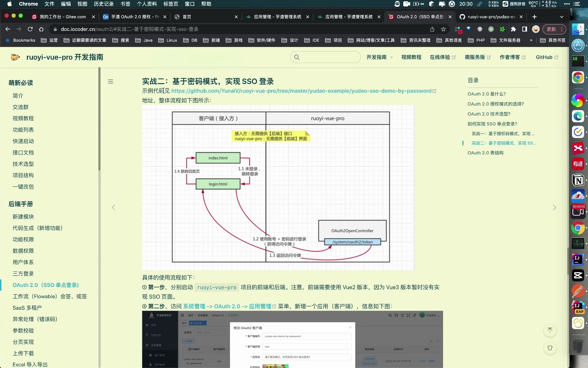
Task: Select 快速启动 in sidebar
Action: [x=23, y=141]
